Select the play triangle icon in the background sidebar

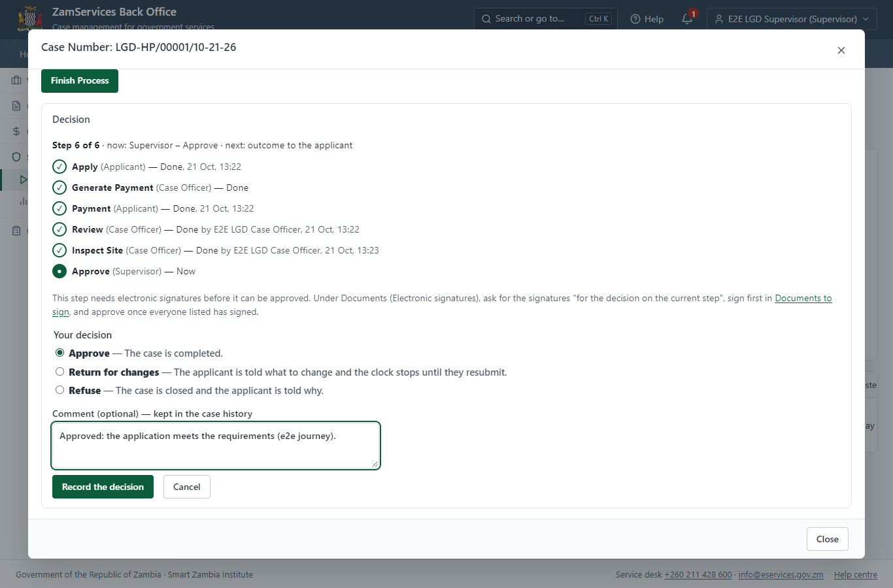point(24,180)
